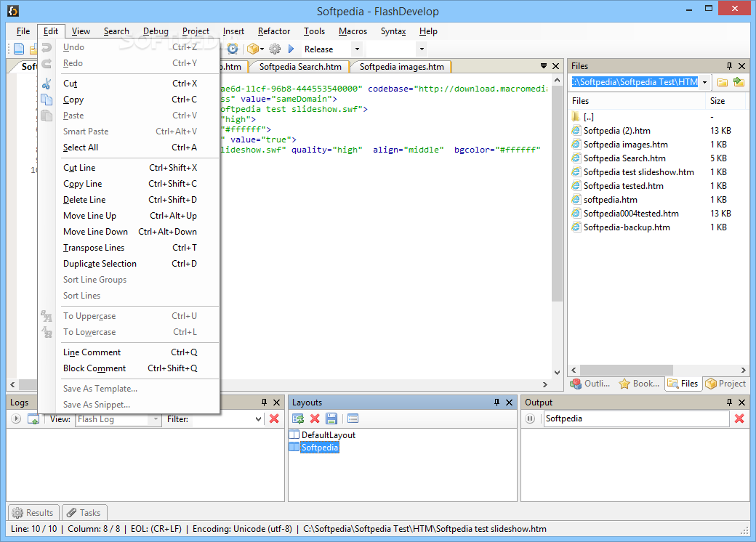Click the alarm clock toolbar icon
This screenshot has width=756, height=542.
point(233,49)
